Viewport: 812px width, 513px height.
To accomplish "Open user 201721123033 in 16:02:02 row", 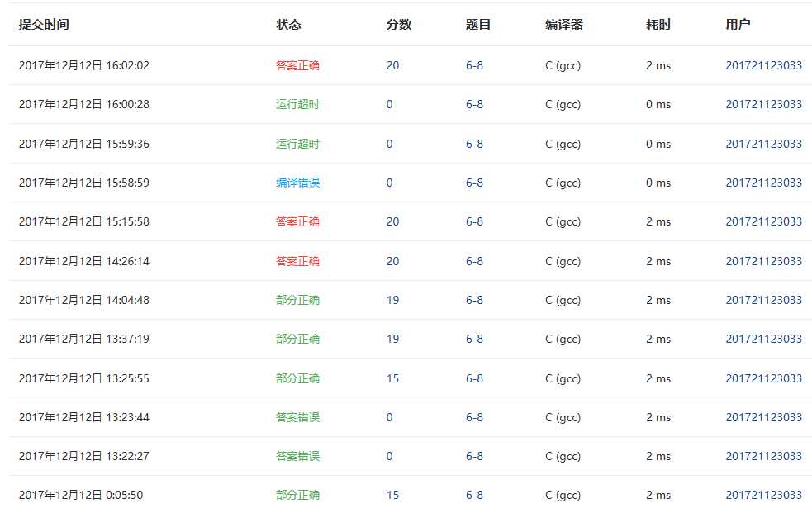I will [x=764, y=65].
